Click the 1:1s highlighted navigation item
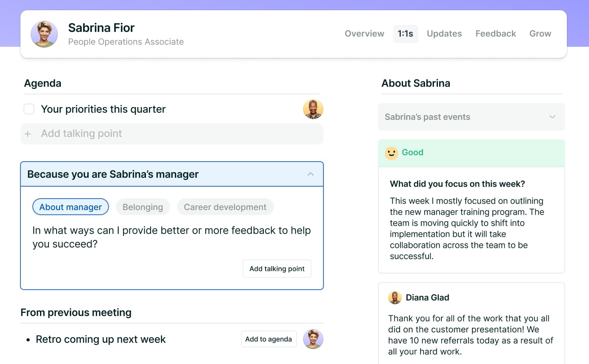 [405, 34]
